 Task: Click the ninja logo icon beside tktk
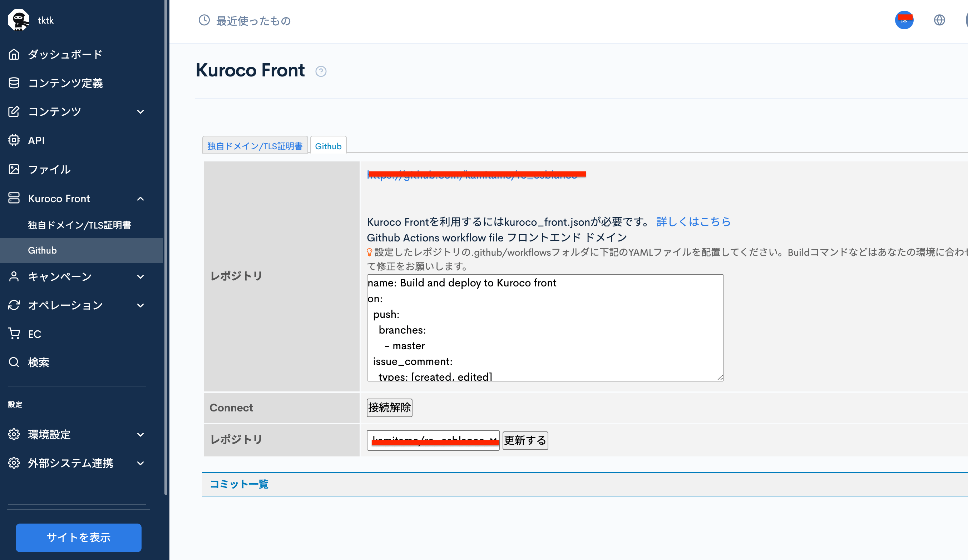pyautogui.click(x=19, y=20)
